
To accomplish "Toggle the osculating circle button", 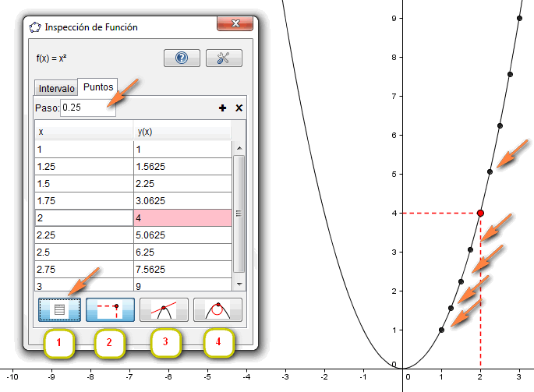I will tap(217, 309).
